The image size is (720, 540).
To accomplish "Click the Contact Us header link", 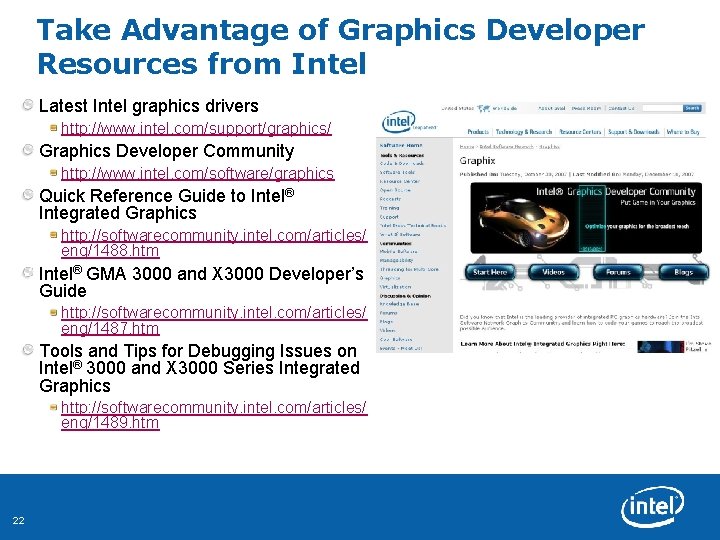I will (621, 108).
